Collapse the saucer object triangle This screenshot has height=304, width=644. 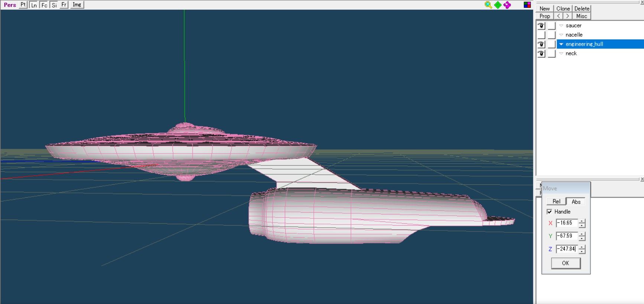(561, 26)
